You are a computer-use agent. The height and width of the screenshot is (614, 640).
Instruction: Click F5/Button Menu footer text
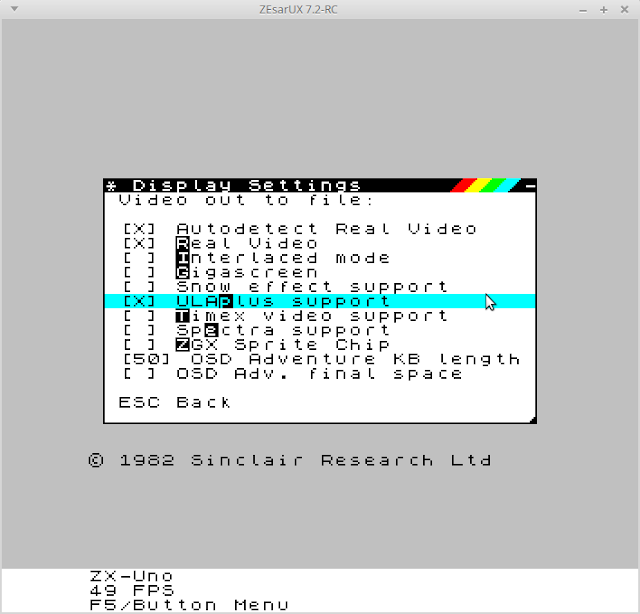coord(189,605)
